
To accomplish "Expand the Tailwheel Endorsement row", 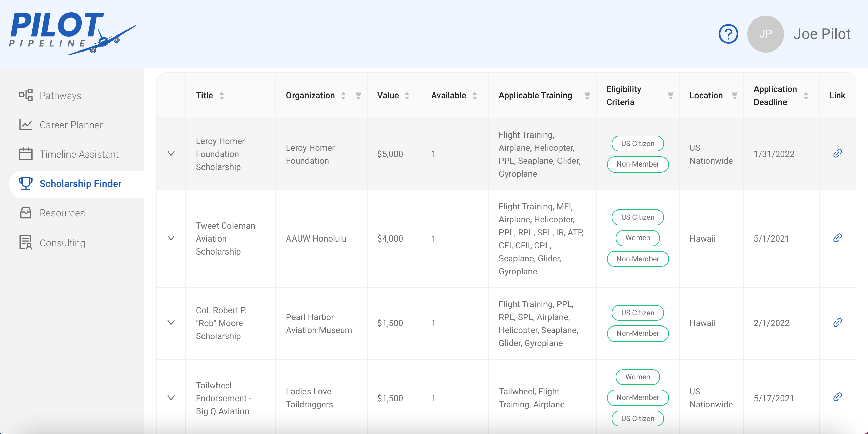I will point(171,398).
